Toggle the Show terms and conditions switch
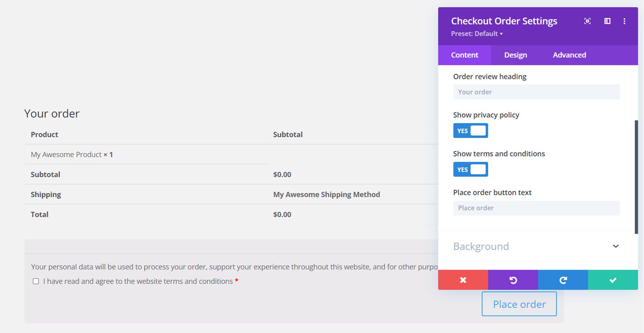 click(x=470, y=170)
